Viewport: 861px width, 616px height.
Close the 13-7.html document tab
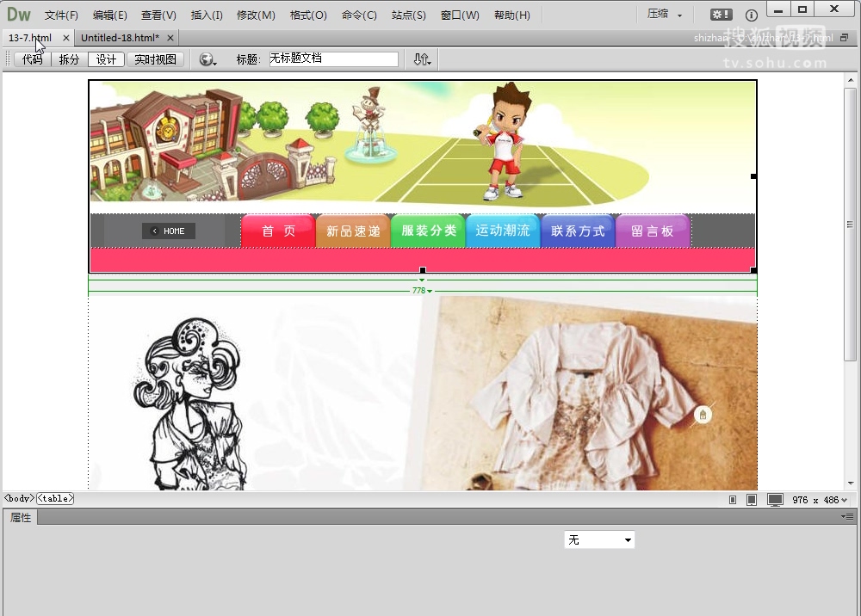tap(66, 38)
